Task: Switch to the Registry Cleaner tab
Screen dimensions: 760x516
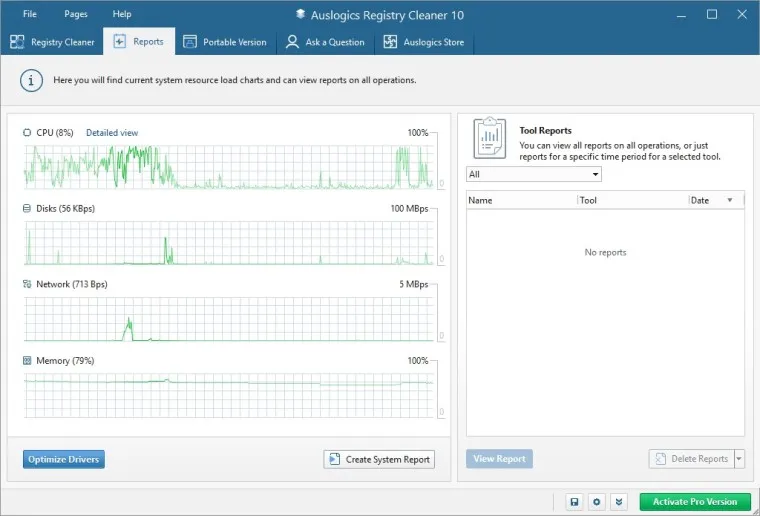Action: [52, 42]
